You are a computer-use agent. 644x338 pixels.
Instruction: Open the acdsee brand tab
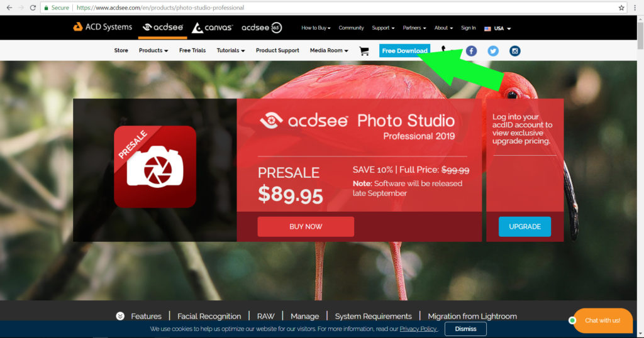[x=163, y=28]
